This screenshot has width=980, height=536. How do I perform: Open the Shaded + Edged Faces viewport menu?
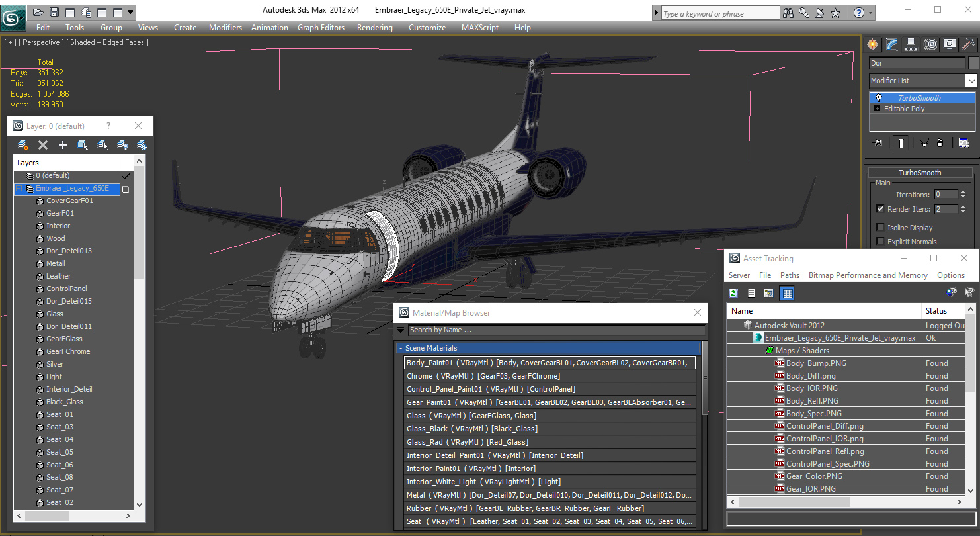pos(106,42)
